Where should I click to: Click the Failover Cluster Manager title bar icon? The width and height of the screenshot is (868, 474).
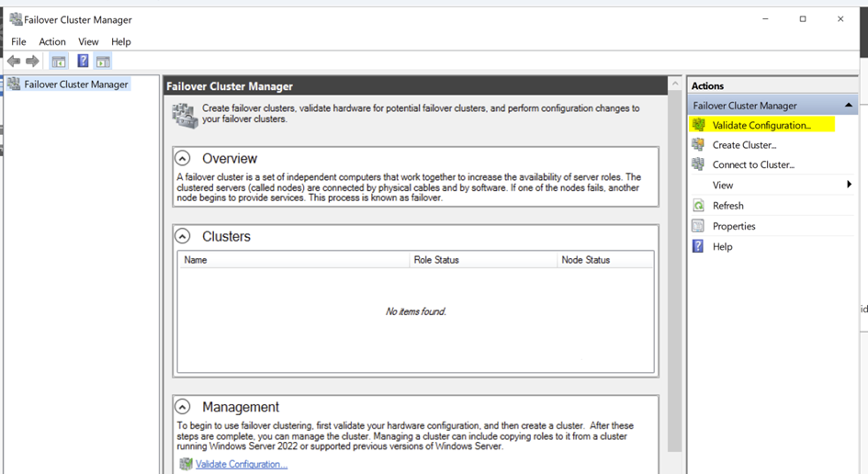pyautogui.click(x=16, y=19)
